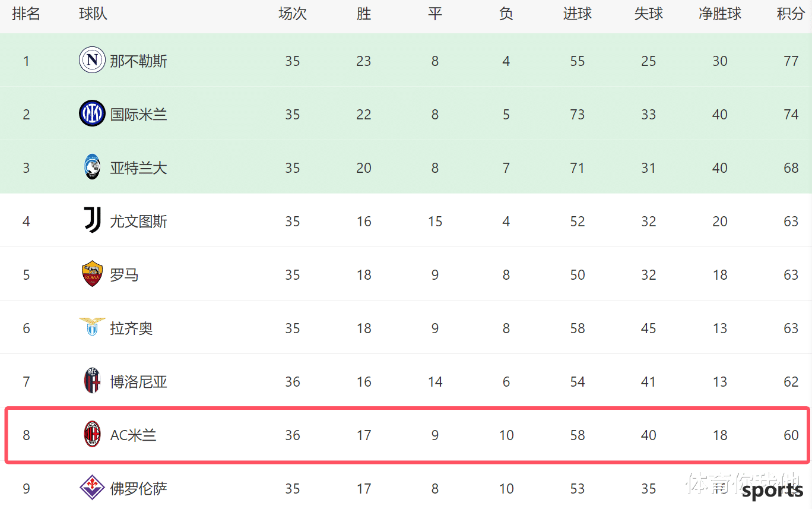Sort by the 积分 column header
Screen dimensions: 812x509
point(791,14)
